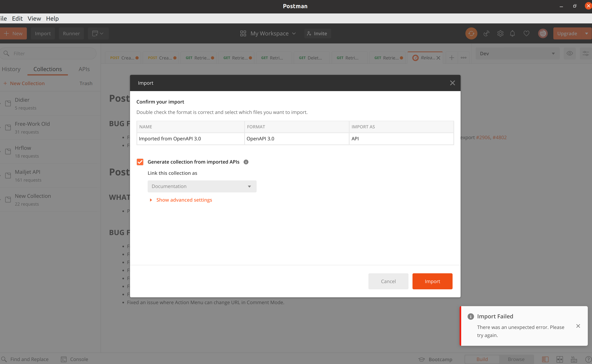Open the View menu
Viewport: 592px width, 364px height.
click(x=34, y=18)
